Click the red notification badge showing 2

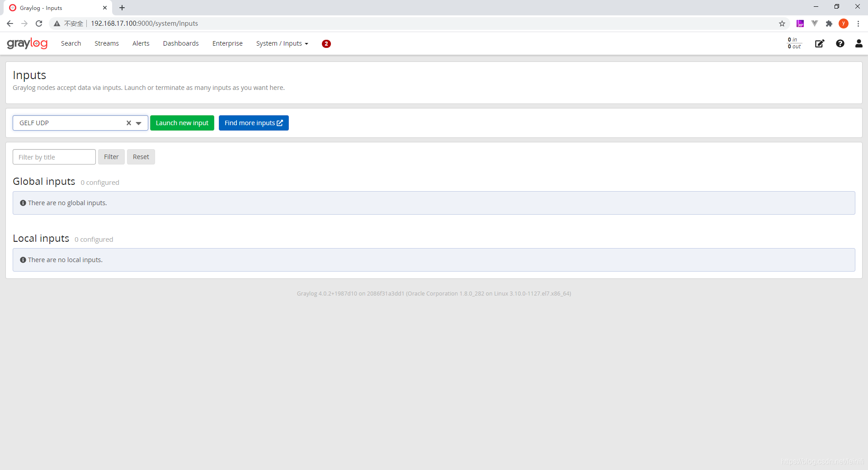click(326, 44)
